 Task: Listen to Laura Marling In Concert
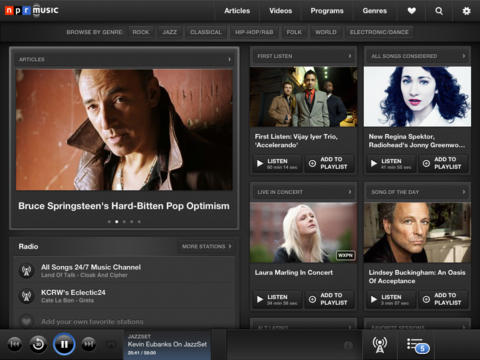[x=277, y=299]
